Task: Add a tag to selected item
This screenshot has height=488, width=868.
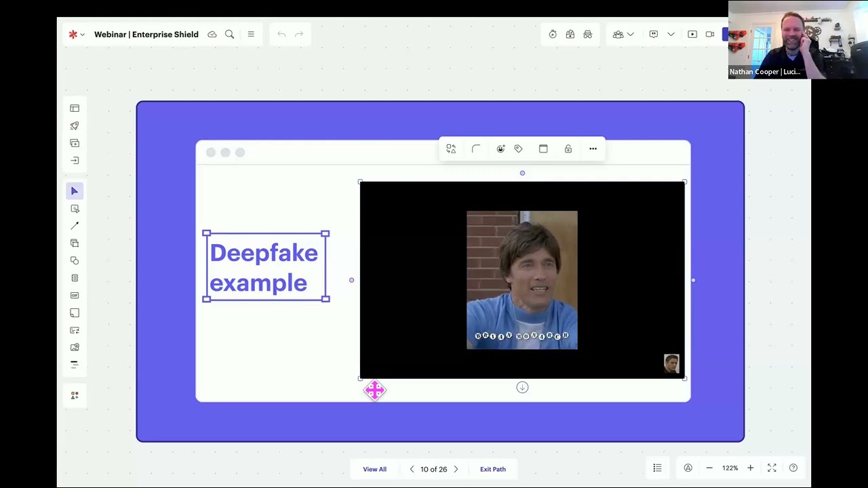Action: [519, 149]
